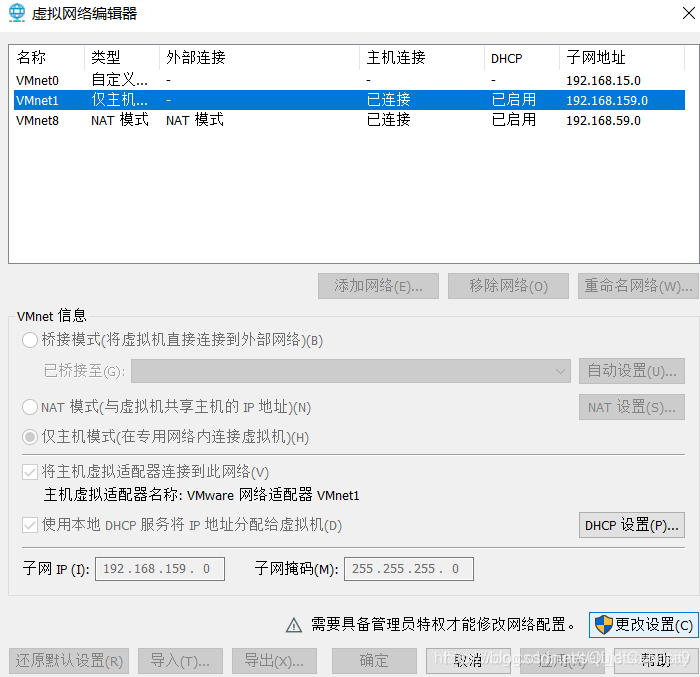700x677 pixels.
Task: Open NAT 设置(S)... button
Action: (x=632, y=407)
